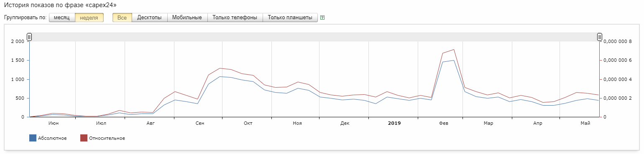Click the February peak on chart

pos(454,50)
